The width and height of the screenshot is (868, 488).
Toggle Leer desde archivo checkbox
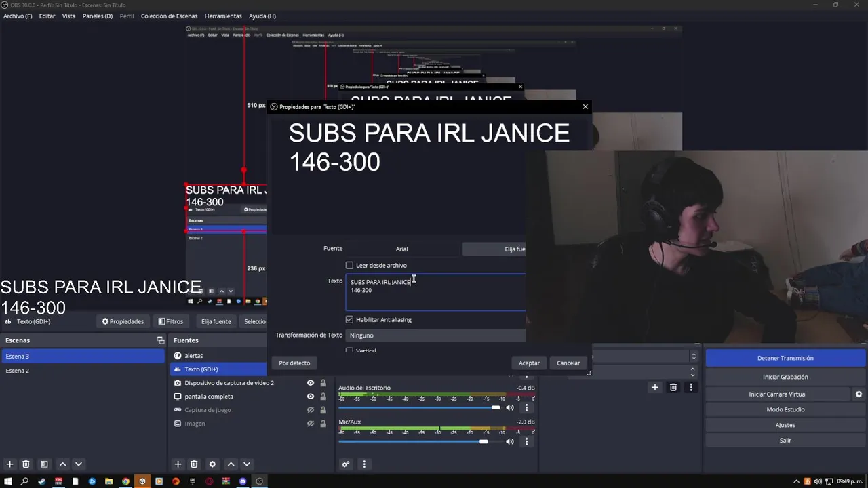[349, 266]
